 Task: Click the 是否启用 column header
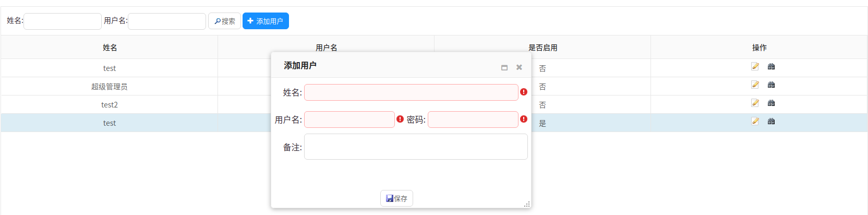pyautogui.click(x=542, y=47)
